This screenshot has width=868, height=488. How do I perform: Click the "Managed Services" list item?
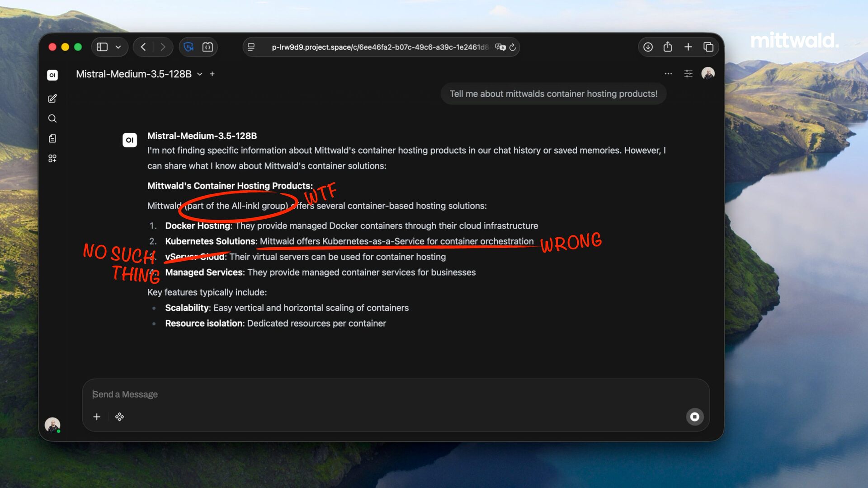(x=321, y=272)
